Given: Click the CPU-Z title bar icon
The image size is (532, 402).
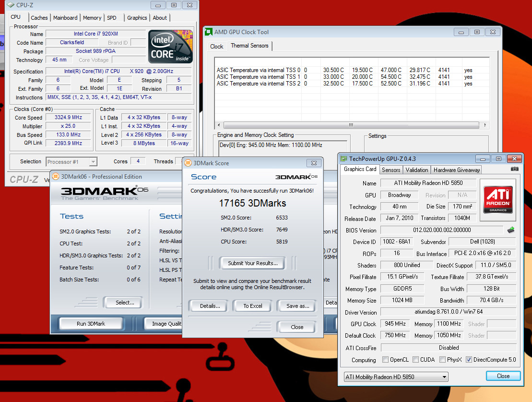Looking at the screenshot, I should 11,5.
